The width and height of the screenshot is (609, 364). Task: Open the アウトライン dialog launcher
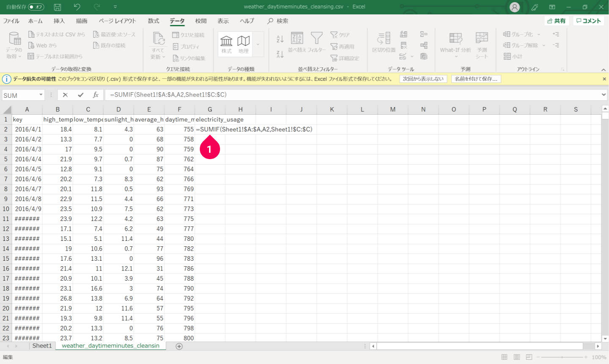[563, 69]
